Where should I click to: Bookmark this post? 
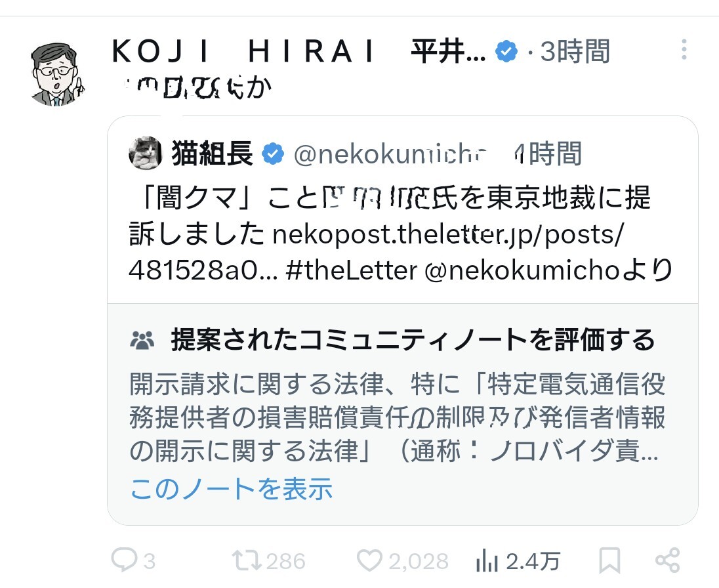(609, 560)
